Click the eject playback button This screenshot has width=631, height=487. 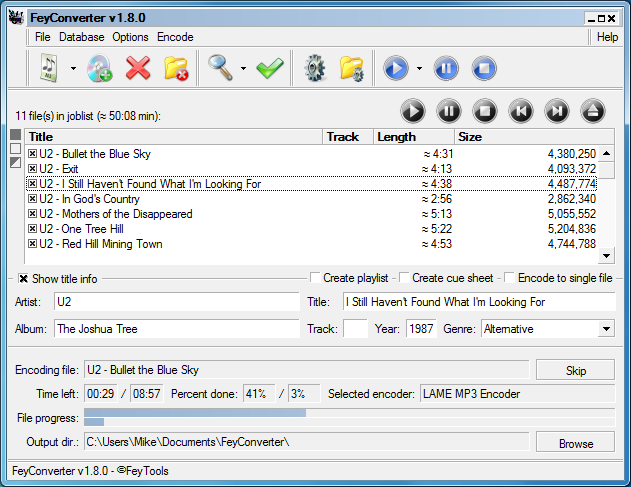coord(593,111)
